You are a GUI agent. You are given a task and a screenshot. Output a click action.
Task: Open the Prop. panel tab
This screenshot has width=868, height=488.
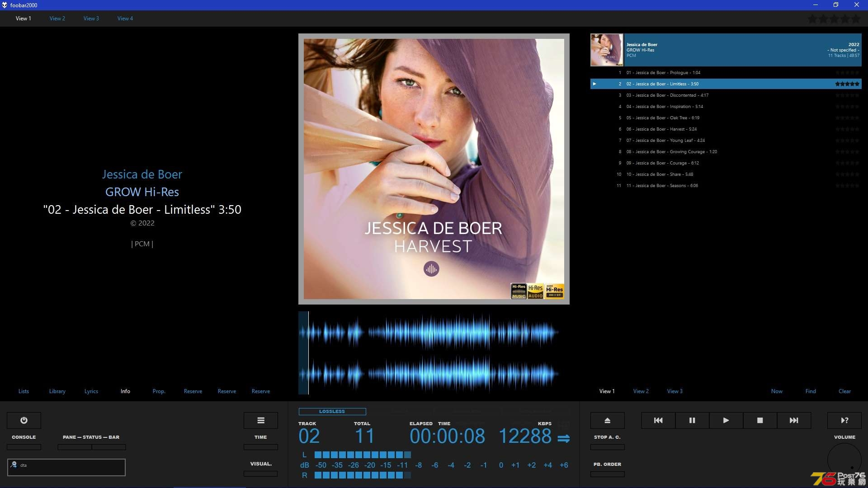(x=159, y=391)
